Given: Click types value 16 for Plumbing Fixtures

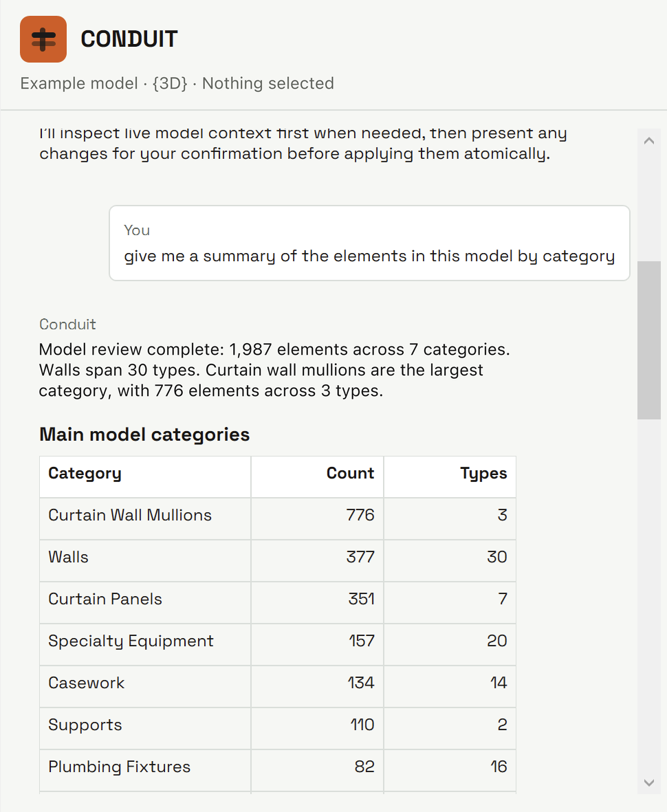Looking at the screenshot, I should (x=499, y=767).
